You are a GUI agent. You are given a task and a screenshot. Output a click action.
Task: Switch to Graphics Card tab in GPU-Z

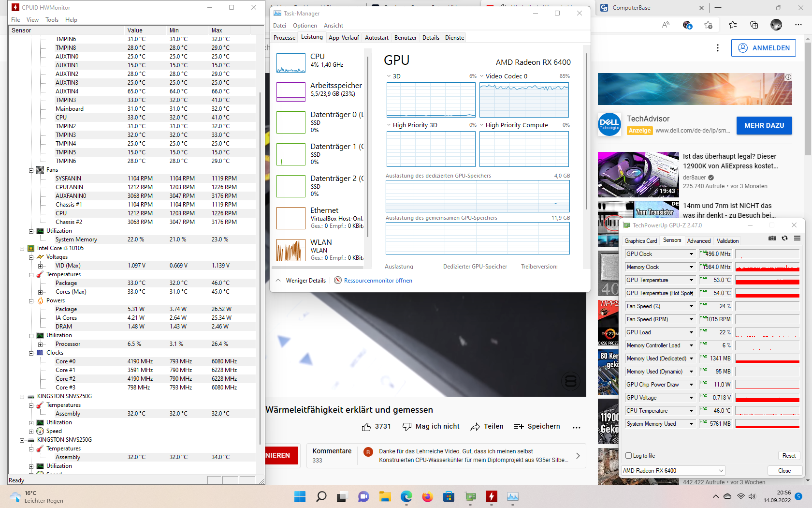641,241
